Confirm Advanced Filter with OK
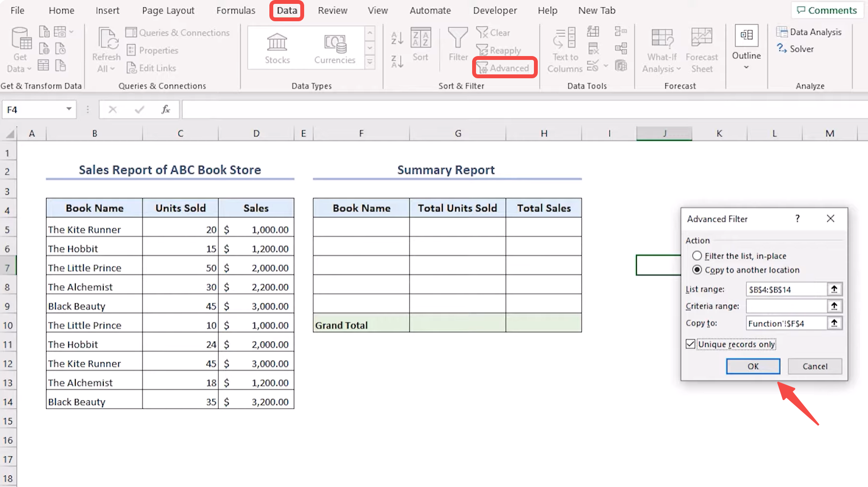The image size is (868, 487). [x=753, y=366]
